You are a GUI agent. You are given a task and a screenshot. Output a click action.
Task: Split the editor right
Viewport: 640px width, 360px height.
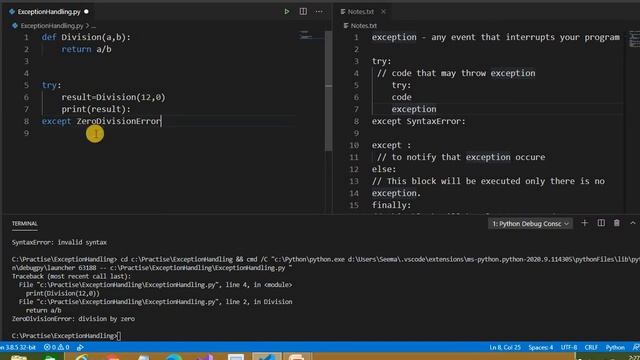(303, 11)
